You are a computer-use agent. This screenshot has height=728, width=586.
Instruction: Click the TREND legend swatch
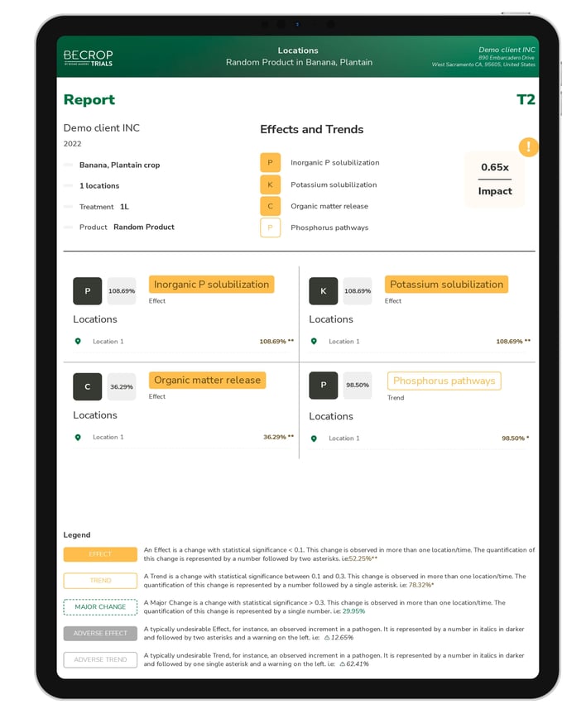click(100, 581)
